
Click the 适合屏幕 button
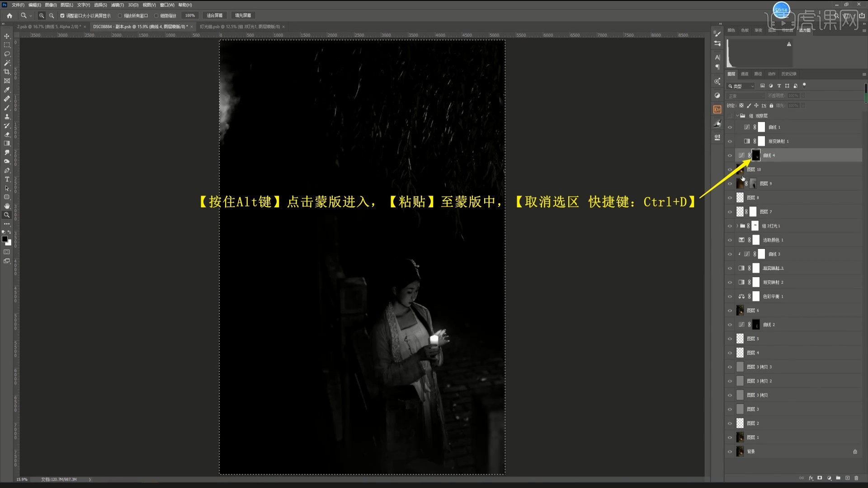215,15
